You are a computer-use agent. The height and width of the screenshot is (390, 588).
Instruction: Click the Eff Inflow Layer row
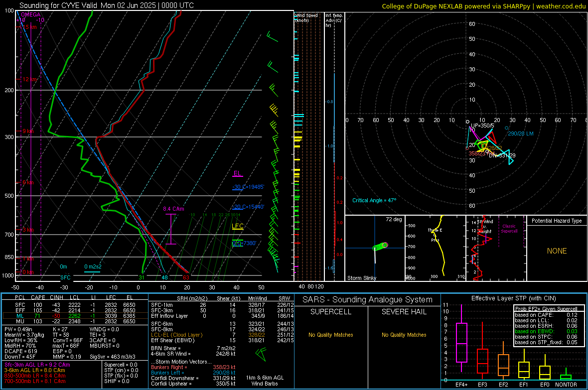pyautogui.click(x=222, y=316)
